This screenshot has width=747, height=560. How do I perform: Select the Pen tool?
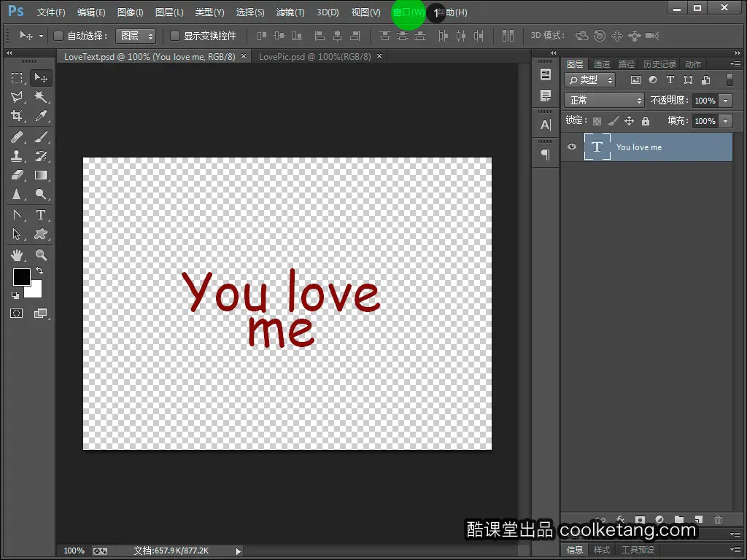[x=17, y=215]
